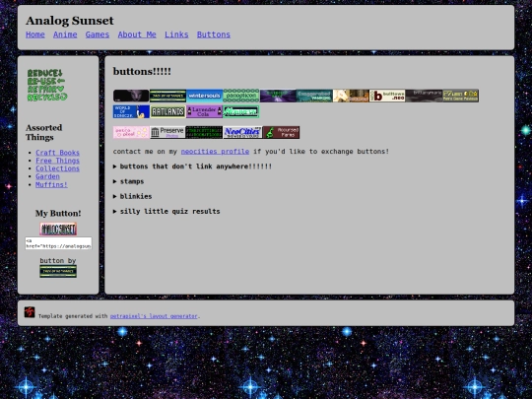Open the dark green striped button in first row
Screen dimensions: 532x399
[x=167, y=96]
